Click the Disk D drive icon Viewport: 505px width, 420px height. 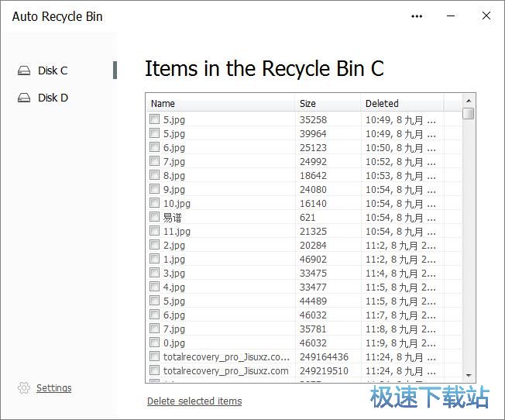point(24,98)
